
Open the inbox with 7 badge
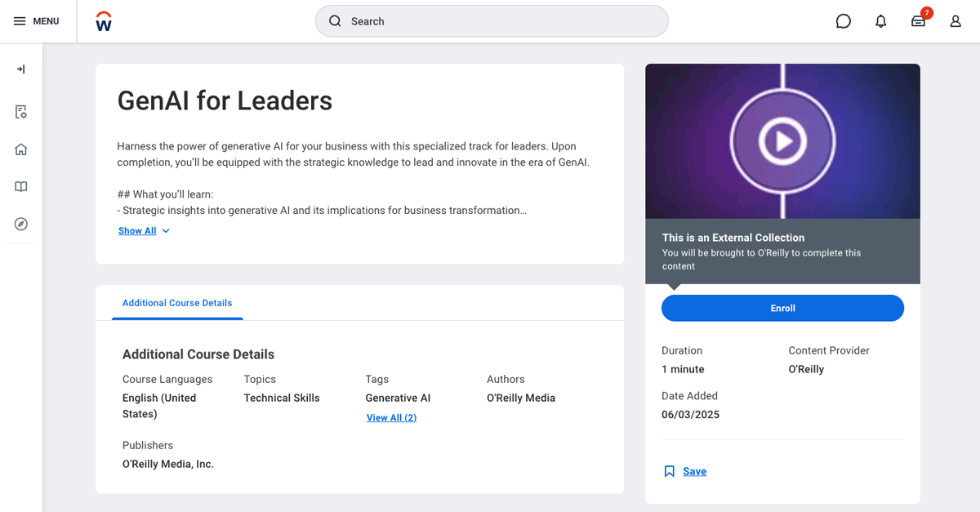919,21
